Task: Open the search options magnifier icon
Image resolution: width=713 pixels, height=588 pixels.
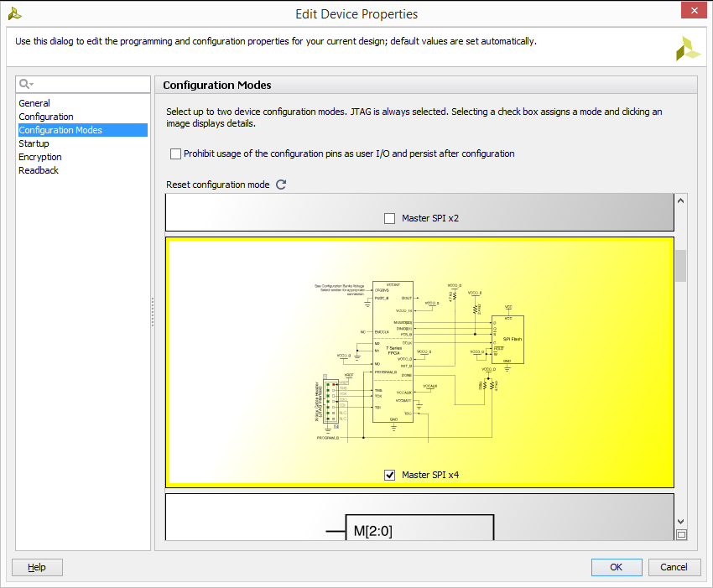Action: (26, 84)
